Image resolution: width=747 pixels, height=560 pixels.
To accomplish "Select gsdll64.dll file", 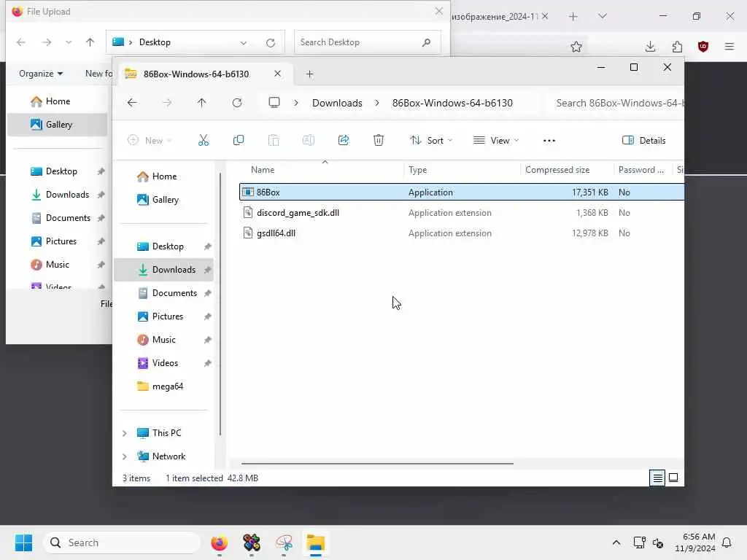I will pos(462,233).
